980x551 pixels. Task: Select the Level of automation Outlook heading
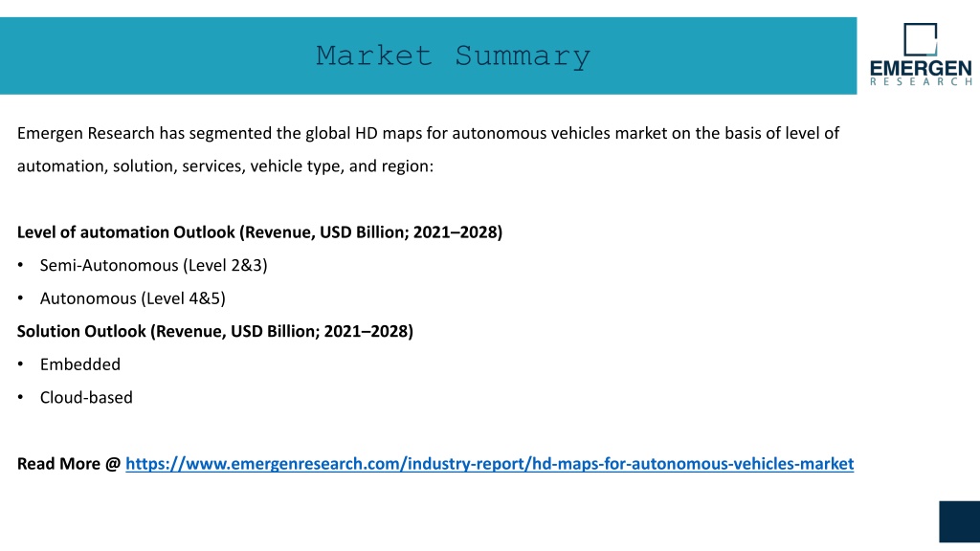tap(259, 232)
